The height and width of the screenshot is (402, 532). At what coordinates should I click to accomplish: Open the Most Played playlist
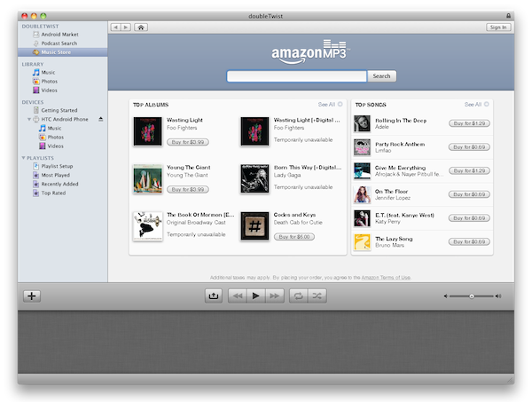point(51,175)
